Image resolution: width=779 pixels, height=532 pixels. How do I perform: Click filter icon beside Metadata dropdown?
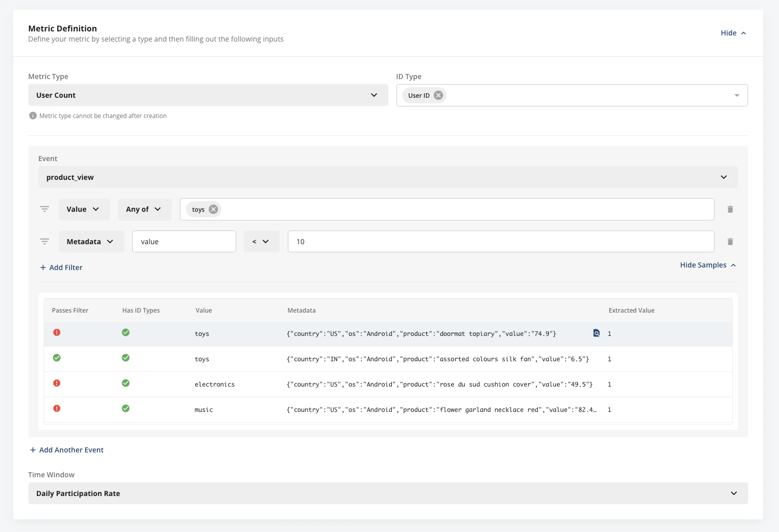click(45, 242)
